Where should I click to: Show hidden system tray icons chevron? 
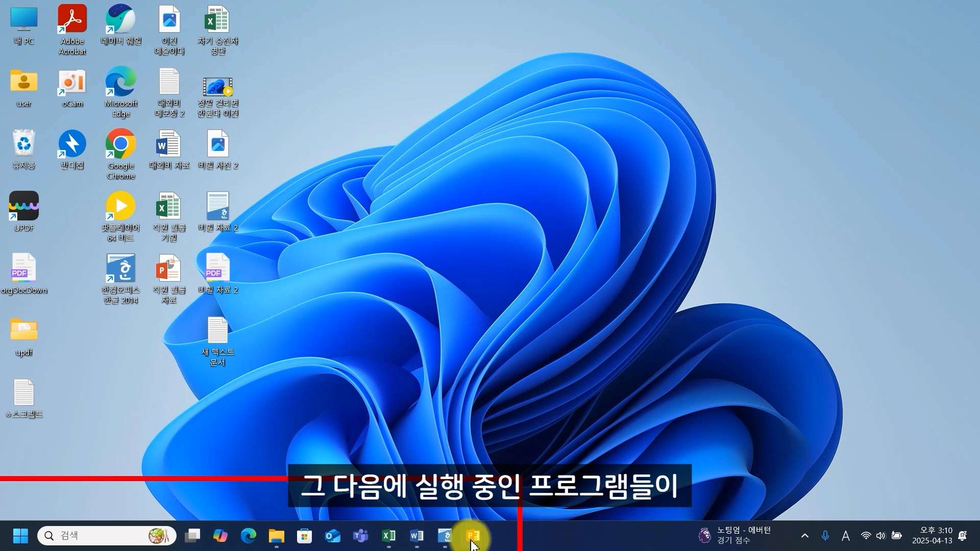804,536
